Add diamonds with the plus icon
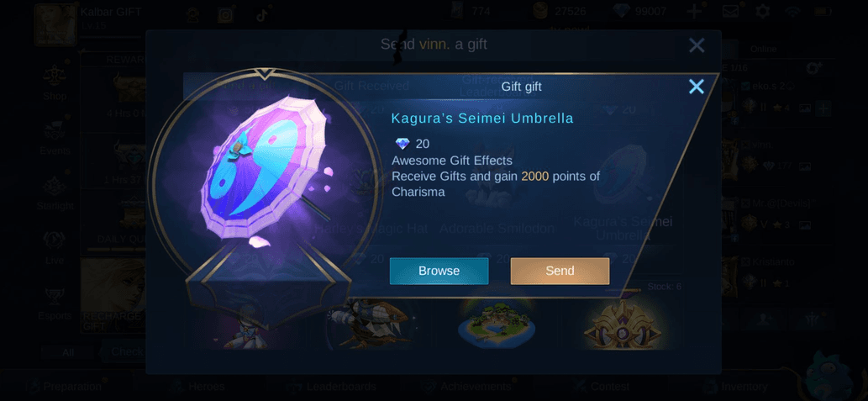The width and height of the screenshot is (868, 401). tap(693, 11)
